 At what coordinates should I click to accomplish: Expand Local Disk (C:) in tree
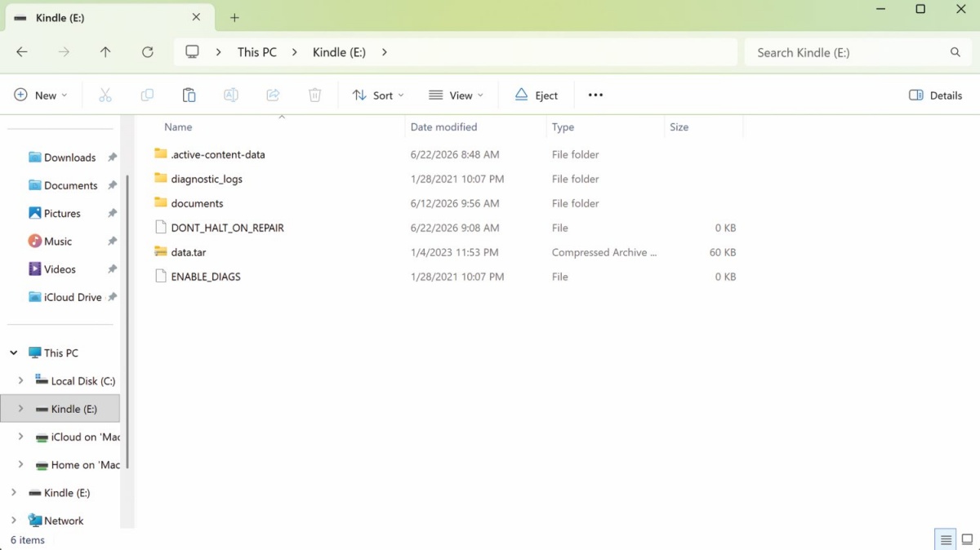tap(21, 381)
